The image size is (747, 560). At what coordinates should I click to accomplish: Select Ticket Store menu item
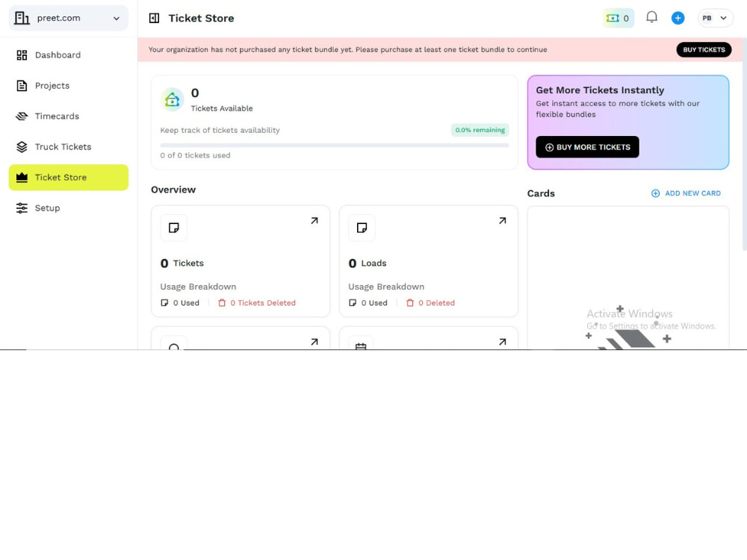pos(68,177)
